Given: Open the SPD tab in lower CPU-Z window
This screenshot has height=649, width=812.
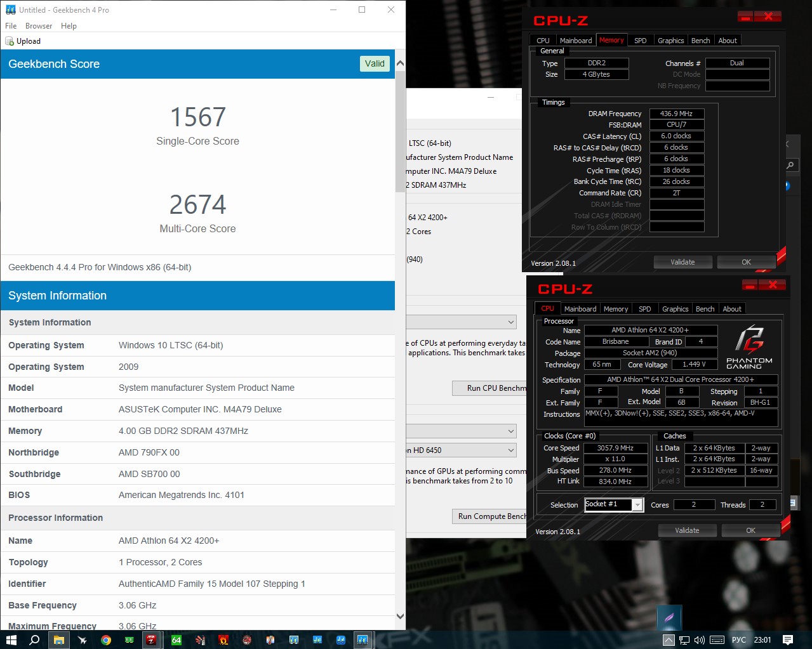Looking at the screenshot, I should point(645,309).
